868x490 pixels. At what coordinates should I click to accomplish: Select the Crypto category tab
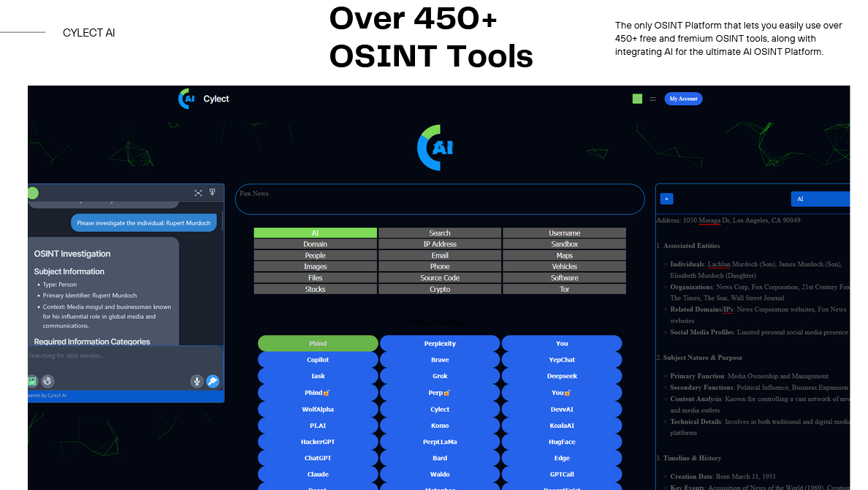coord(440,290)
